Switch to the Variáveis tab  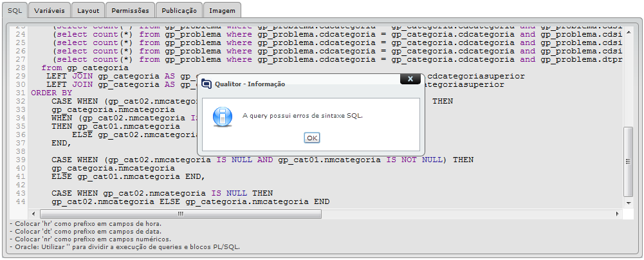point(49,11)
